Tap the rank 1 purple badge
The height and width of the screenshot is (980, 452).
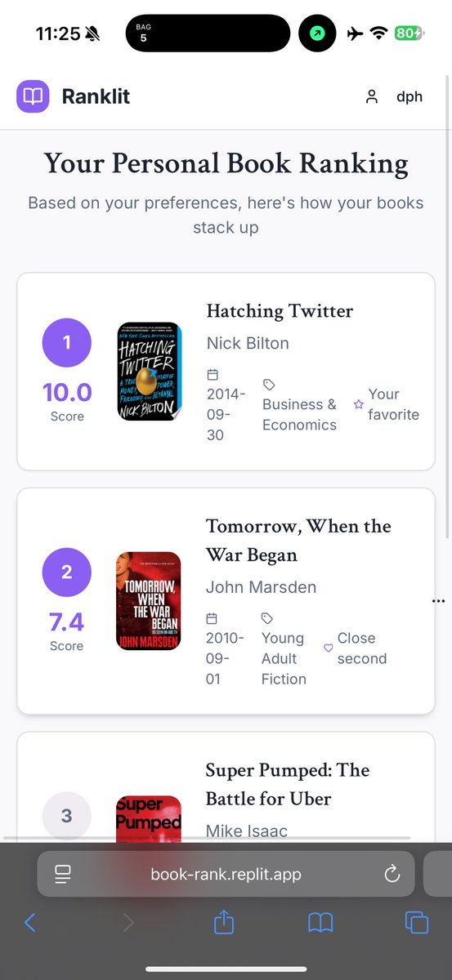[x=67, y=343]
